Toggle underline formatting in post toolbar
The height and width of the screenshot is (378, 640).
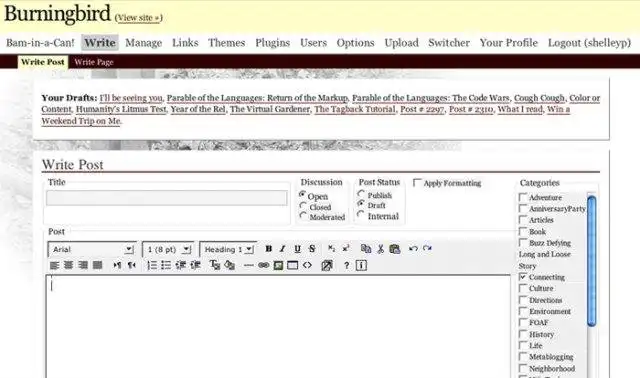click(x=297, y=249)
